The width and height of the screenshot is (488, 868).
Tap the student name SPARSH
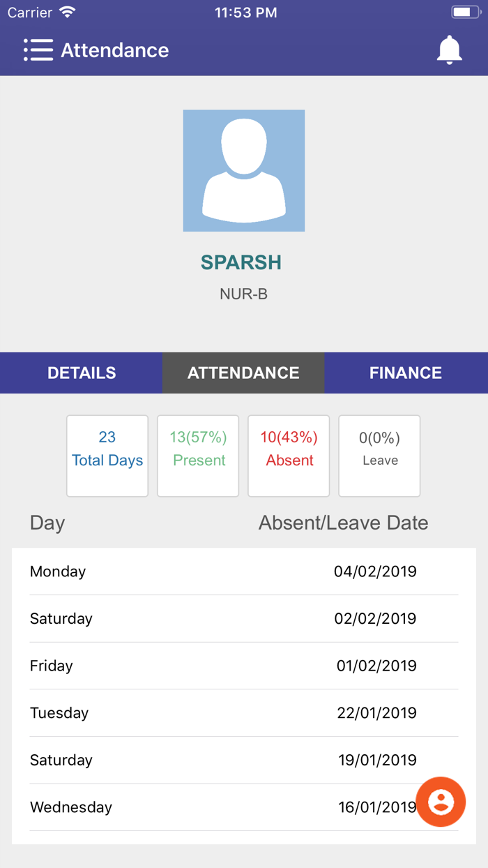pyautogui.click(x=241, y=262)
